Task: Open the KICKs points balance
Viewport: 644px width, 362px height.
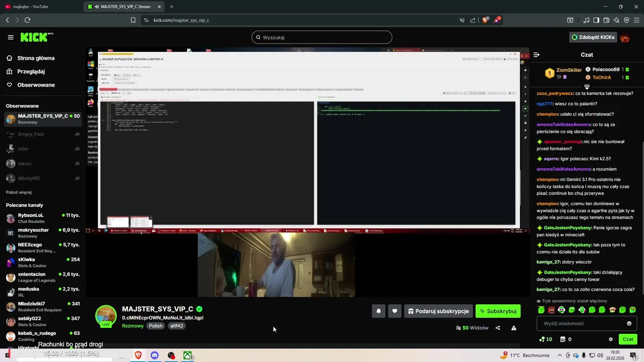Action: [545, 339]
